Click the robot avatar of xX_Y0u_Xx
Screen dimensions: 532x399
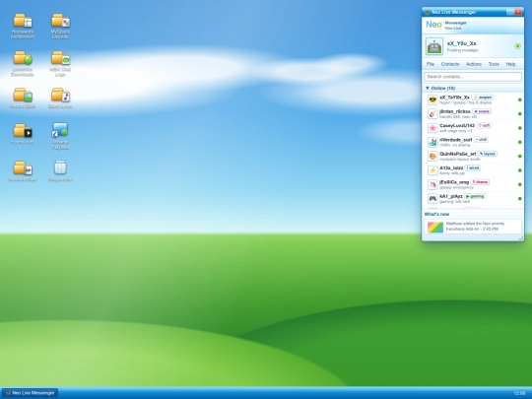434,46
